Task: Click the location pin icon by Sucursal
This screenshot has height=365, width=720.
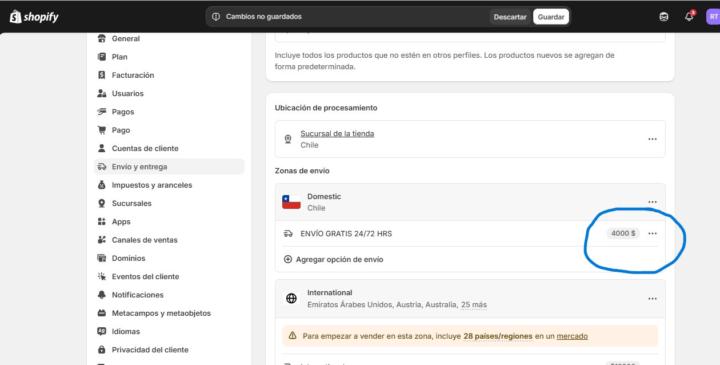Action: click(x=288, y=139)
